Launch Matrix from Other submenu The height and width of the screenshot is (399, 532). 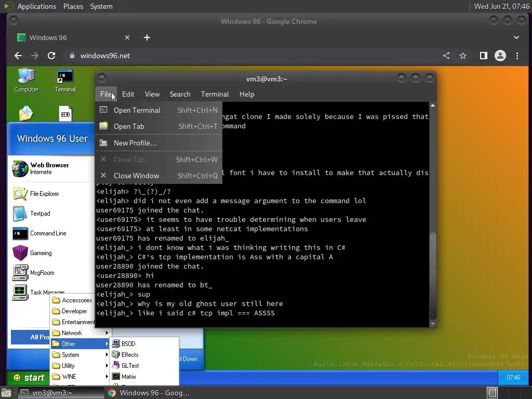tap(144, 376)
